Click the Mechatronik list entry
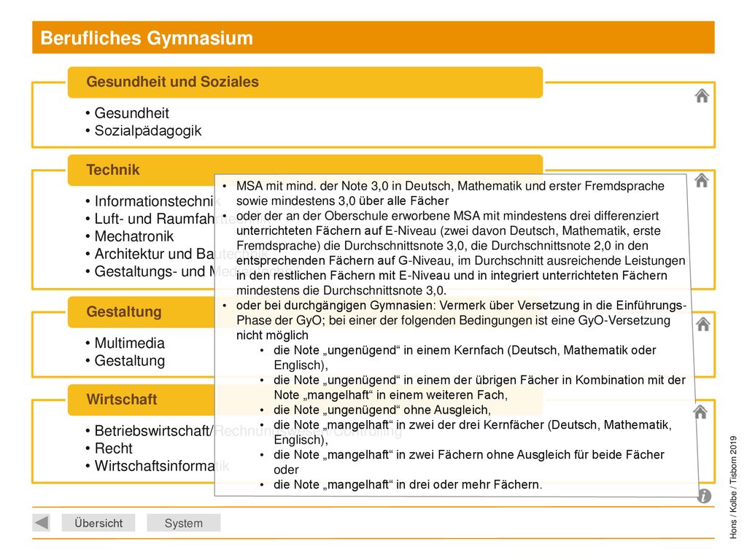 pos(130,237)
